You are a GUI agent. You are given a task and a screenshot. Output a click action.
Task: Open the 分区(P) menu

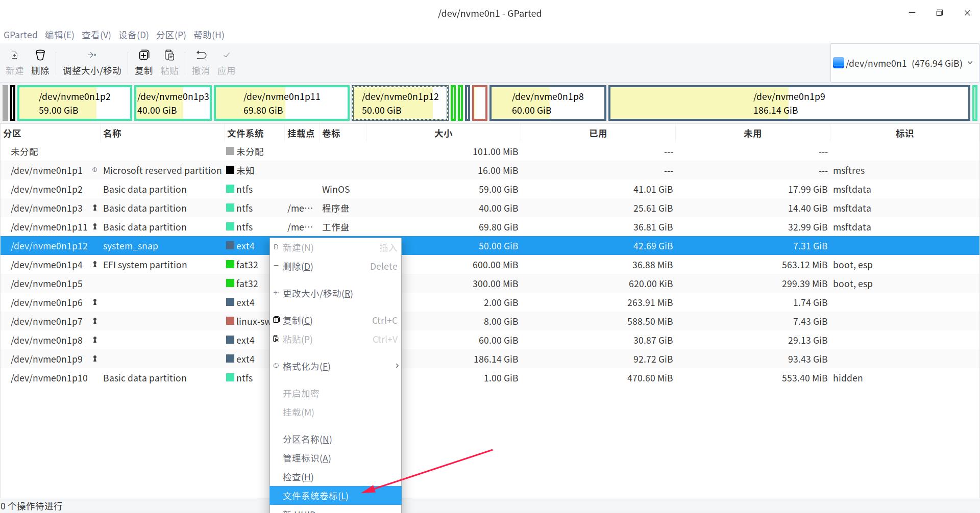(171, 35)
